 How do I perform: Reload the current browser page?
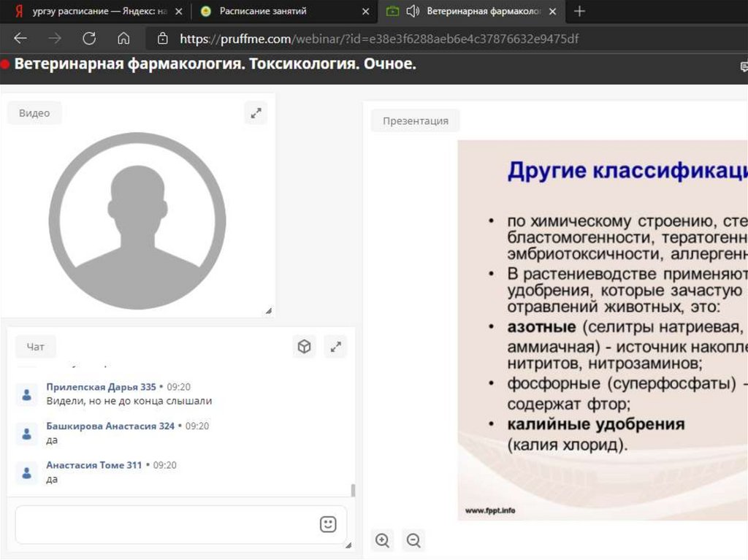[89, 39]
